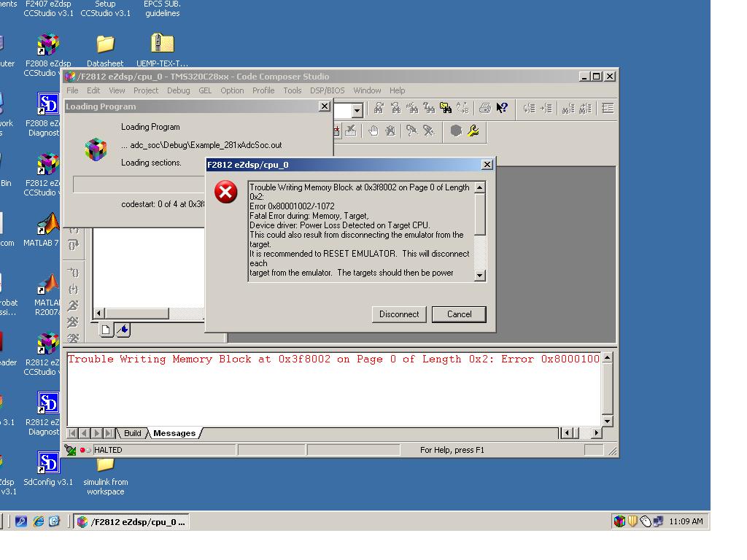Click the Run to Cursor braces icon
The height and width of the screenshot is (560, 747).
click(73, 273)
